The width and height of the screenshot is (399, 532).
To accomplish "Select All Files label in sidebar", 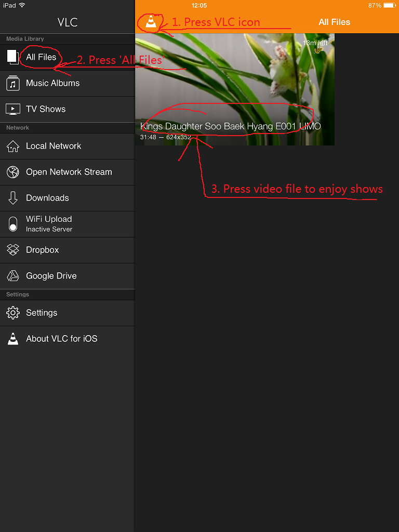I will pyautogui.click(x=41, y=57).
